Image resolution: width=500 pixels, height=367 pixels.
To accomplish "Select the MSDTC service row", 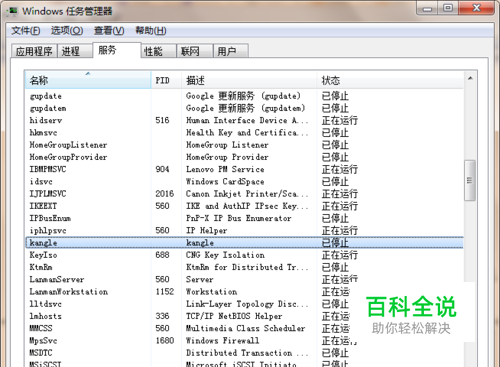I will 244,353.
